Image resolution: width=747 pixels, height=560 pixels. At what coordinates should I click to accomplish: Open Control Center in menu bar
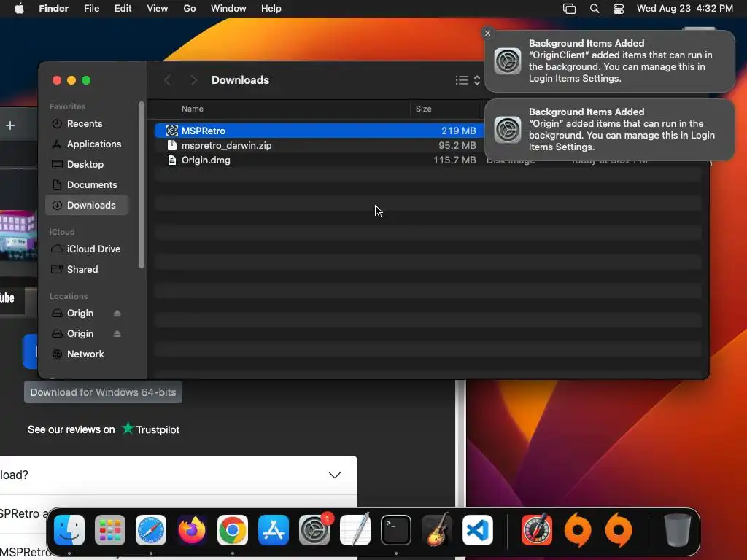[619, 9]
